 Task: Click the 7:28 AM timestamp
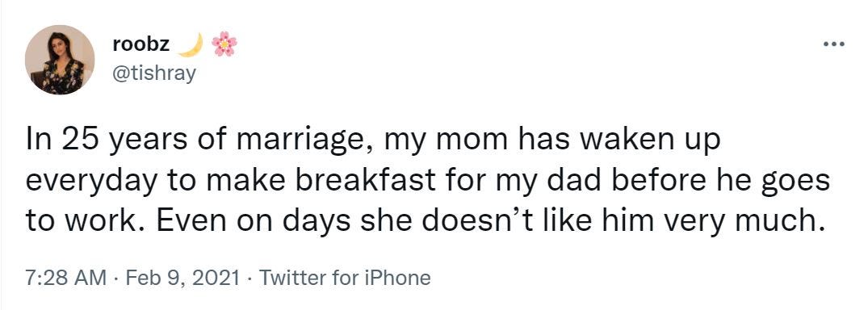coord(66,278)
